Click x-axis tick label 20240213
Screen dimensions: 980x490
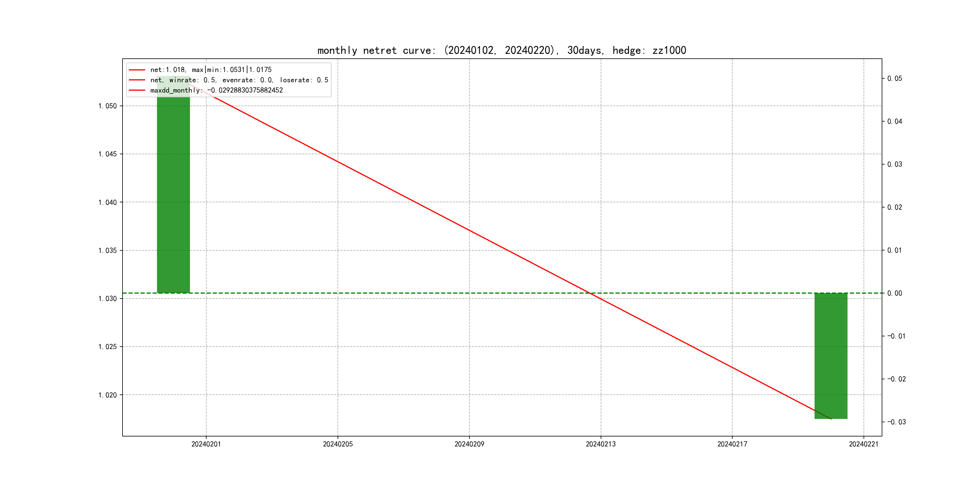pos(600,444)
